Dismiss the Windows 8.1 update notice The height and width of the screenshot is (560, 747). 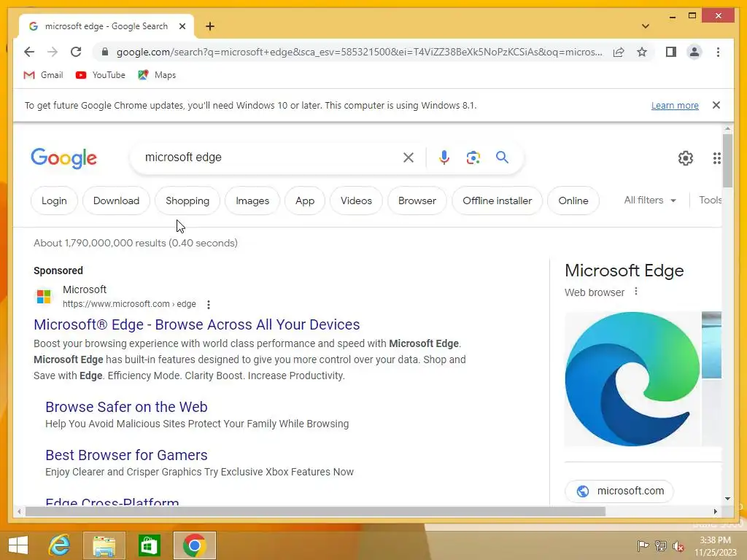pos(716,105)
